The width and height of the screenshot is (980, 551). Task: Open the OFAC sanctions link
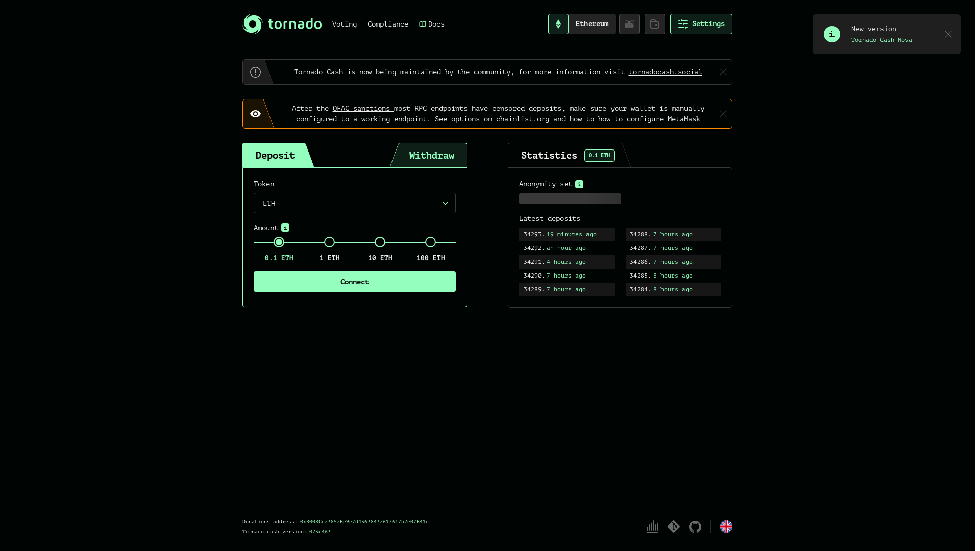pyautogui.click(x=362, y=108)
